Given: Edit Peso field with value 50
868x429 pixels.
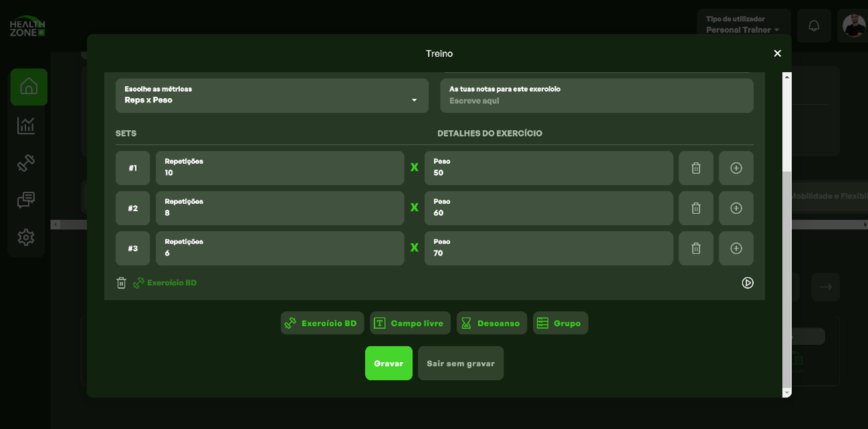Looking at the screenshot, I should click(549, 168).
